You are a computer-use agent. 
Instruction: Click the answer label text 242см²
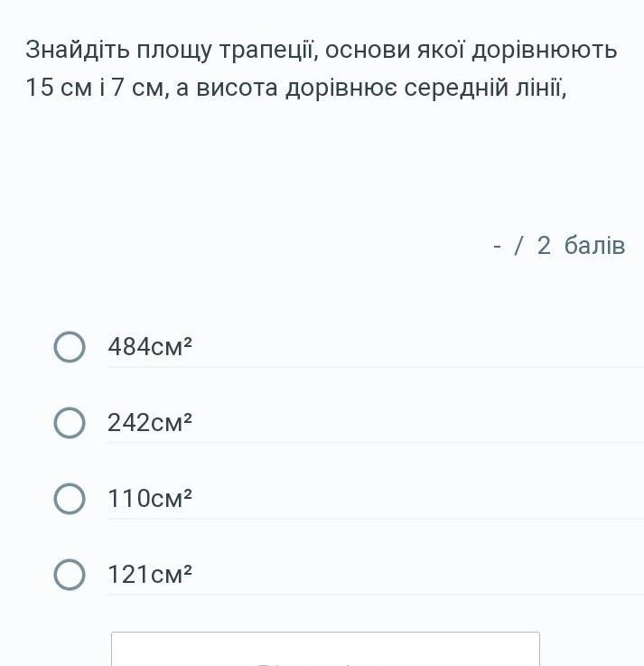click(150, 423)
